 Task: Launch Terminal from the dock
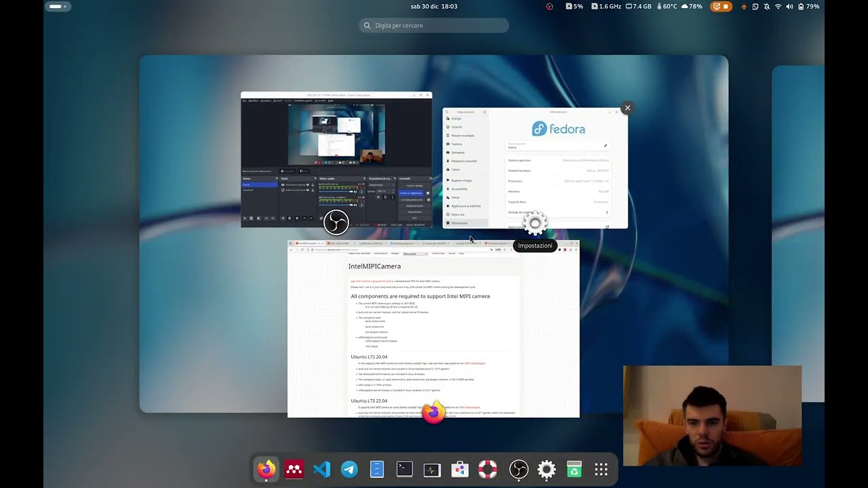pyautogui.click(x=405, y=469)
